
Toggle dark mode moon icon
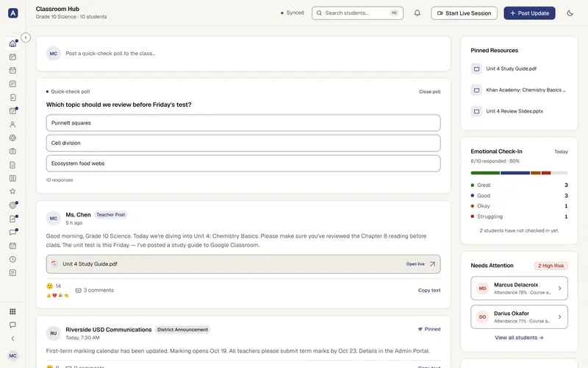click(570, 13)
